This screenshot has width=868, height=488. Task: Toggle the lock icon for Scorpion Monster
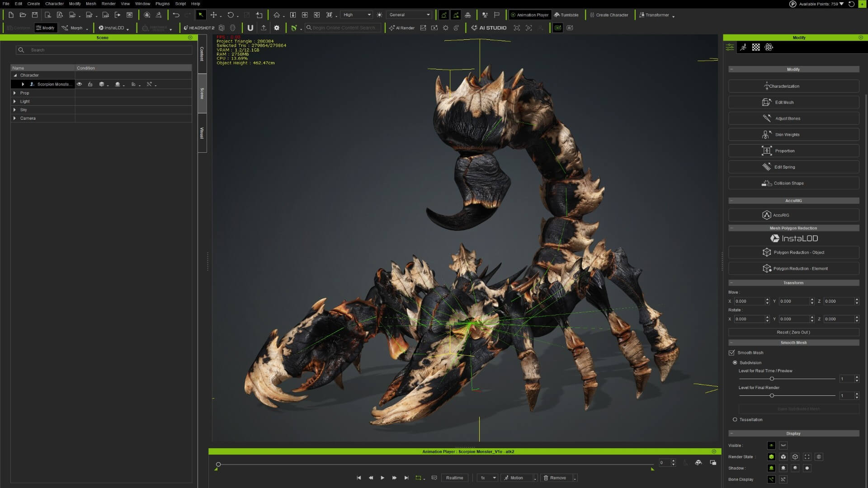click(90, 84)
